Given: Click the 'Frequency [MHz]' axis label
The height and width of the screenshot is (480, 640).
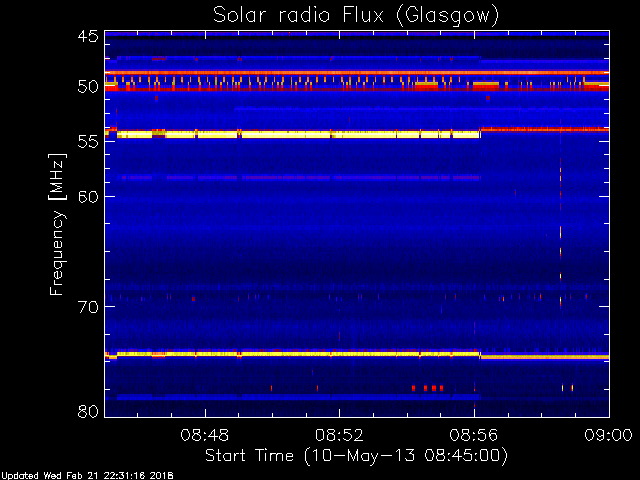Looking at the screenshot, I should tap(57, 224).
